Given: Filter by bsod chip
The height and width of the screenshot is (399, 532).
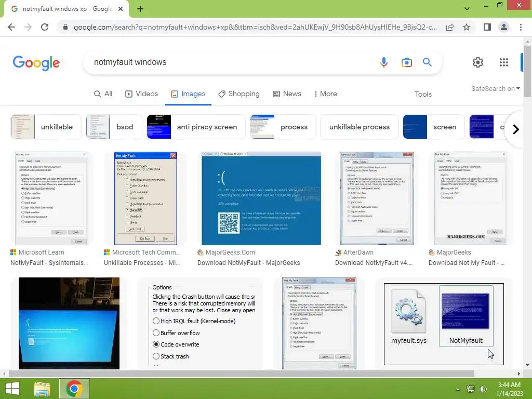Looking at the screenshot, I should pos(114,127).
